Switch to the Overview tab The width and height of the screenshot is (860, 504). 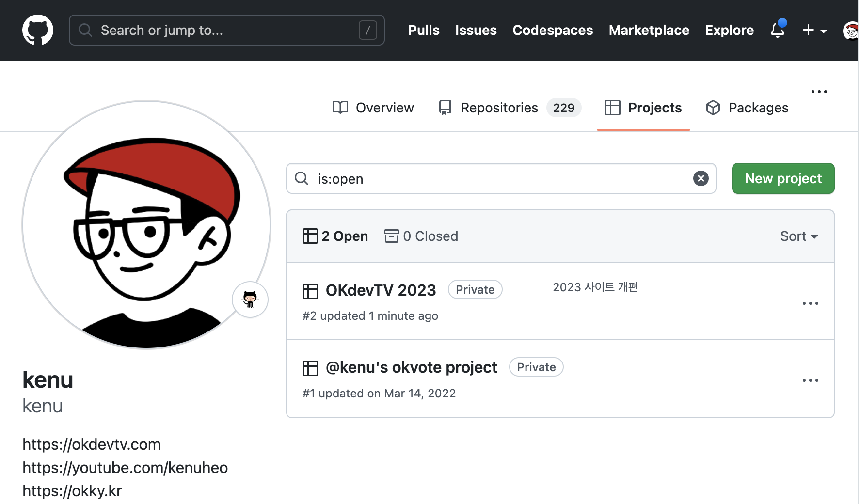[373, 108]
